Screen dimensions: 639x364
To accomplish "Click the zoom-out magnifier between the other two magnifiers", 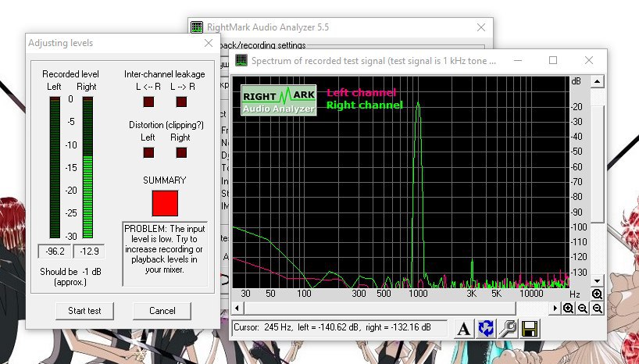I will pos(583,309).
